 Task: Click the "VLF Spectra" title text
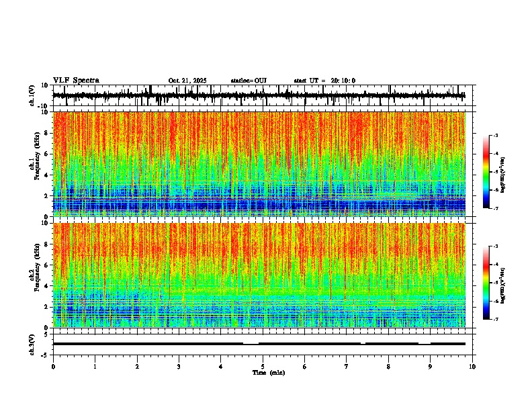(76, 81)
